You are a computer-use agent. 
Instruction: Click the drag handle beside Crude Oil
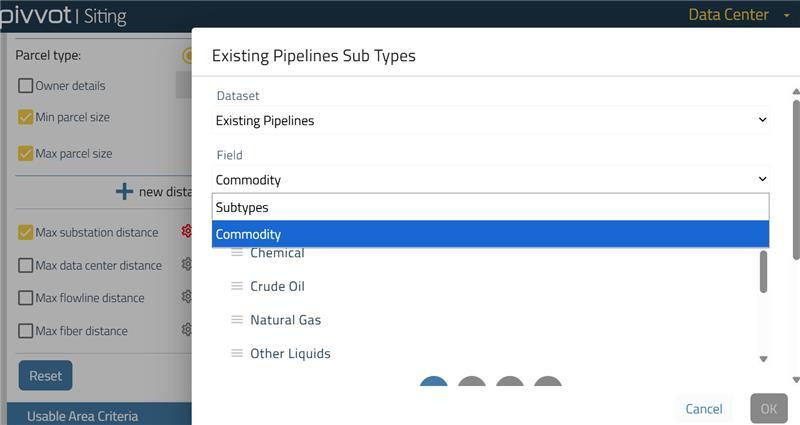[x=237, y=286]
